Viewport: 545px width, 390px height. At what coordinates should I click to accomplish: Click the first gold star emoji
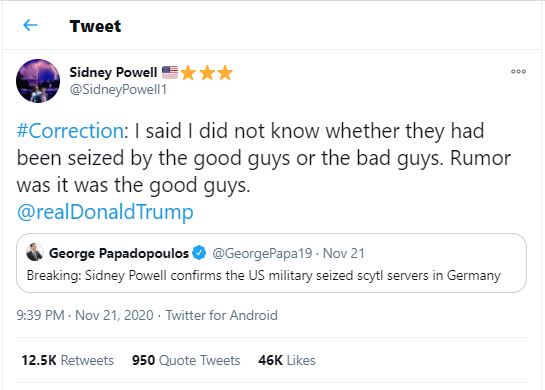click(x=188, y=73)
